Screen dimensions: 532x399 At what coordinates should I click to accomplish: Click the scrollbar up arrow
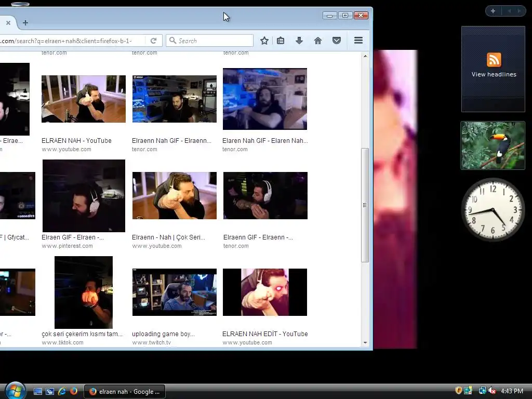(365, 56)
